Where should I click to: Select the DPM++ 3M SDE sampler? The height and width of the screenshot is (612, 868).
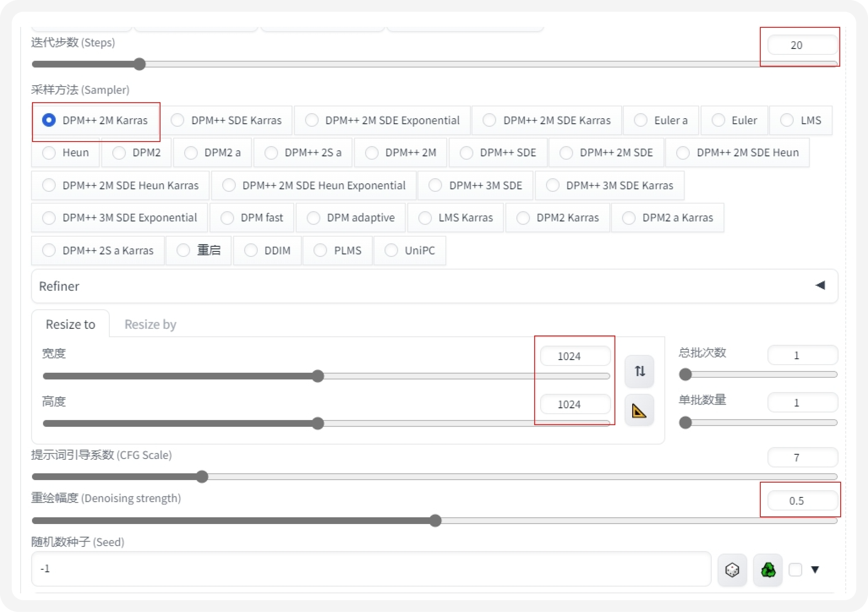coord(475,185)
